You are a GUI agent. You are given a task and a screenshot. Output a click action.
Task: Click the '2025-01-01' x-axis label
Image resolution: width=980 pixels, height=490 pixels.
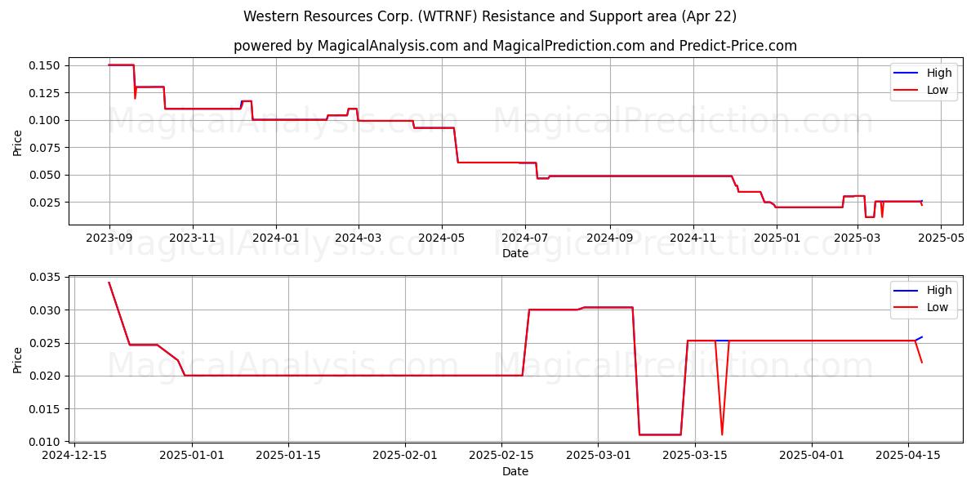192,455
